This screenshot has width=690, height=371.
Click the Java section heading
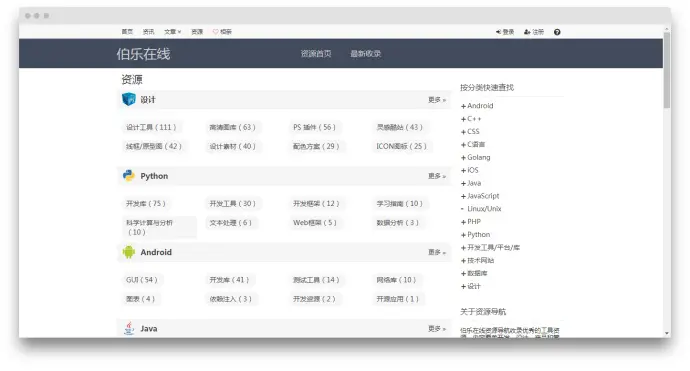(x=149, y=329)
